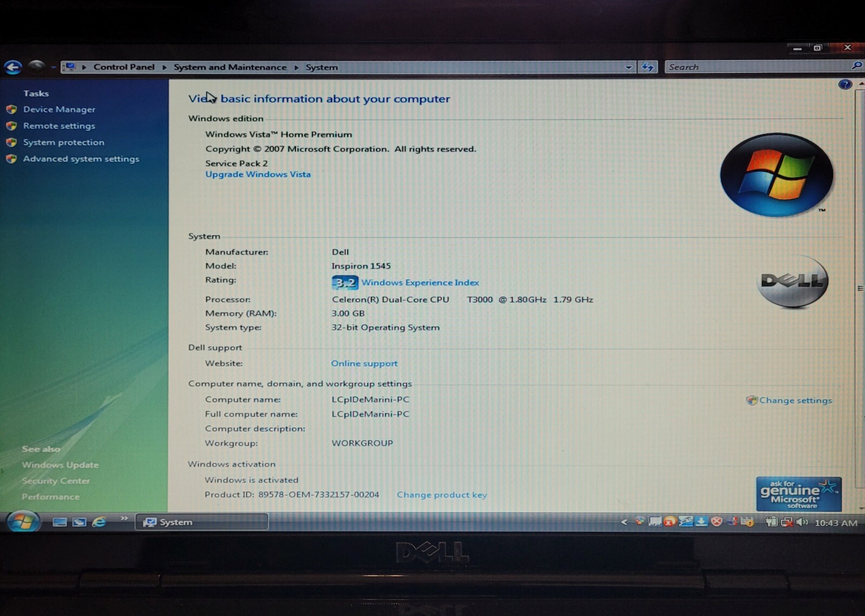Go back with the Back arrow button
This screenshot has height=616, width=865.
tap(13, 67)
